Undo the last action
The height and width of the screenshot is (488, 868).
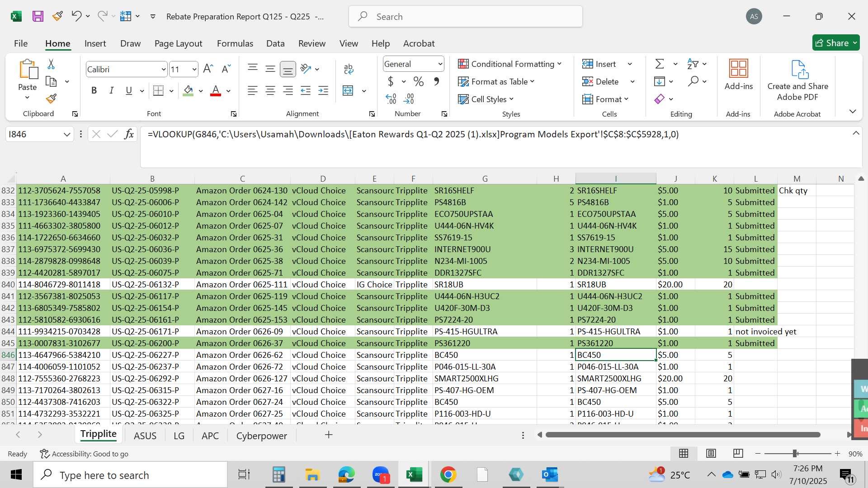pos(76,16)
